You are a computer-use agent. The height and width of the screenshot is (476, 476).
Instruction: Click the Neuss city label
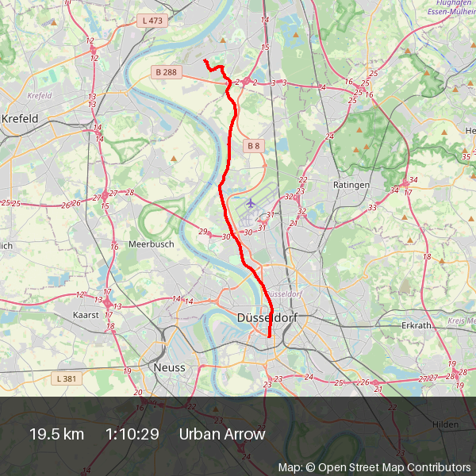tap(170, 367)
